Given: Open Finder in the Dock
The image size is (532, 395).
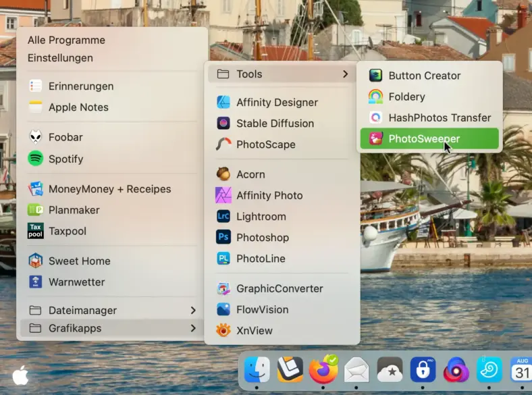Looking at the screenshot, I should (x=257, y=369).
